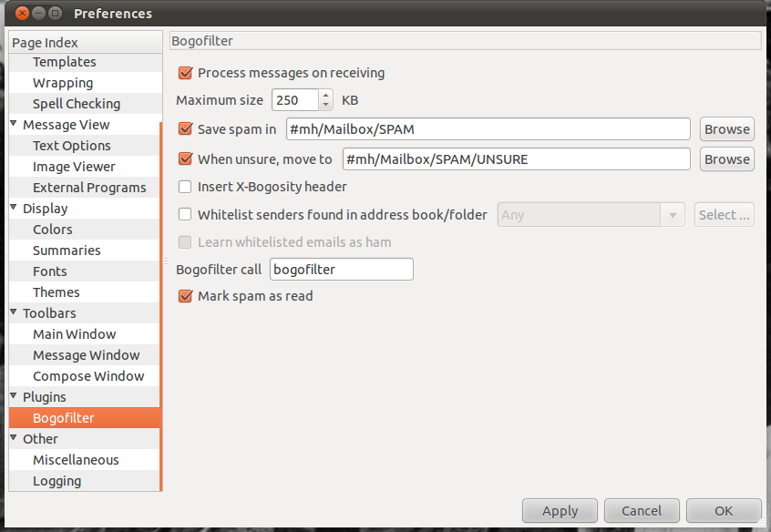Uncheck the Save spam in option
The height and width of the screenshot is (532, 771).
click(185, 129)
